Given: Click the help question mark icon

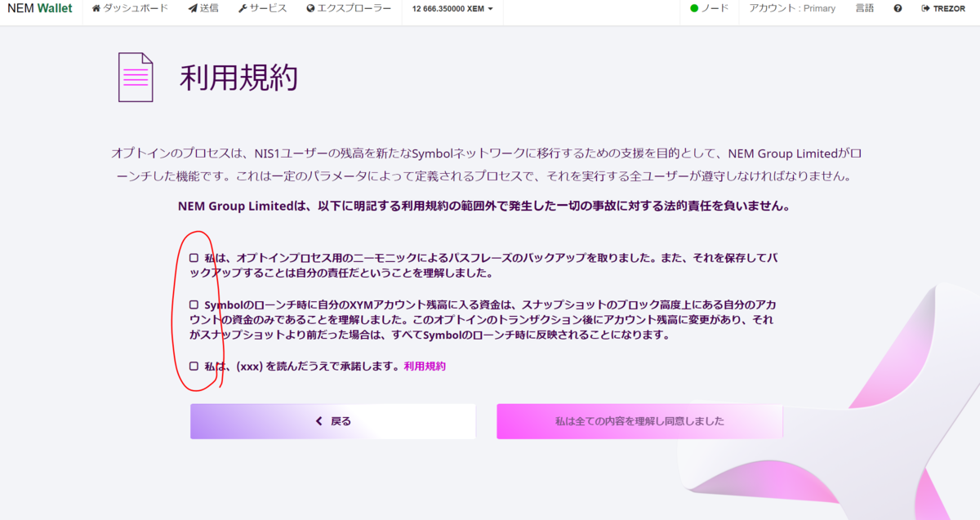Looking at the screenshot, I should tap(898, 8).
